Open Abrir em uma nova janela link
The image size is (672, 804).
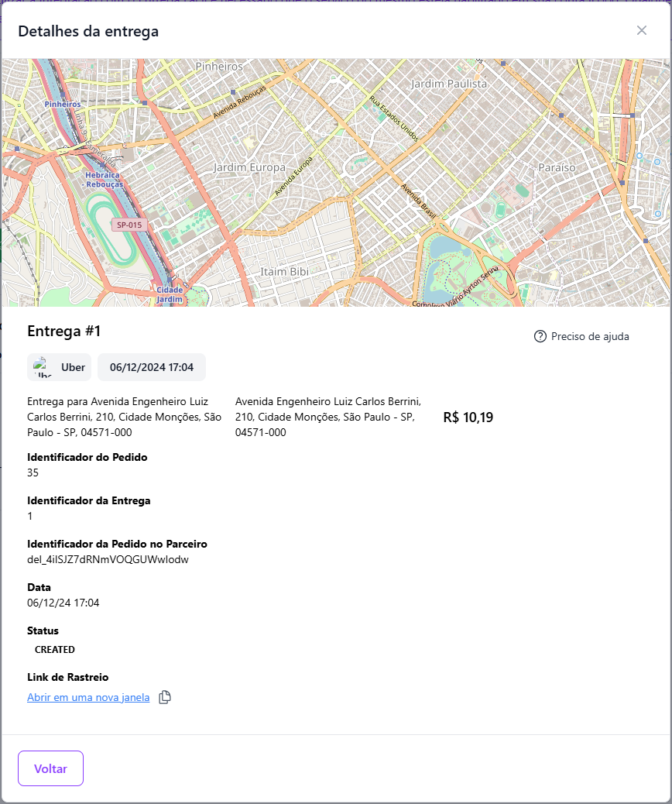[x=88, y=697]
